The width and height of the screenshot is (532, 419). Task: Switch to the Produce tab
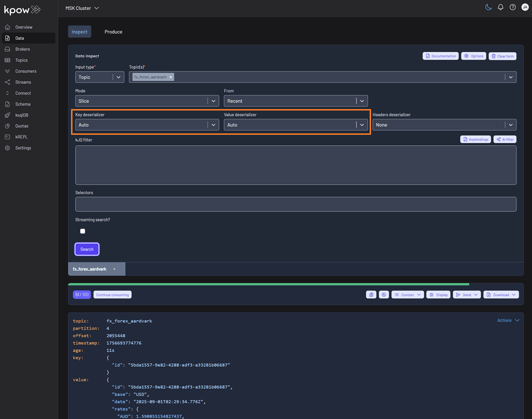coord(113,32)
